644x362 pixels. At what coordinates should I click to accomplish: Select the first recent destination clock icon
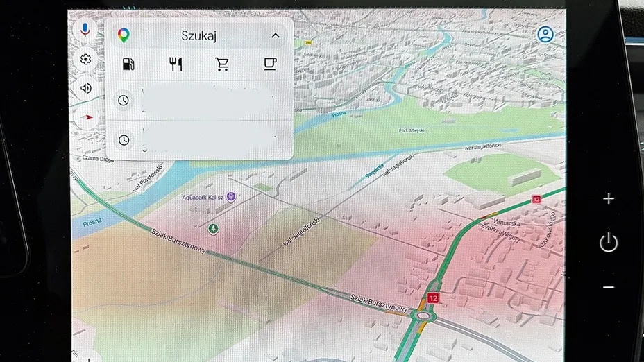[x=124, y=100]
